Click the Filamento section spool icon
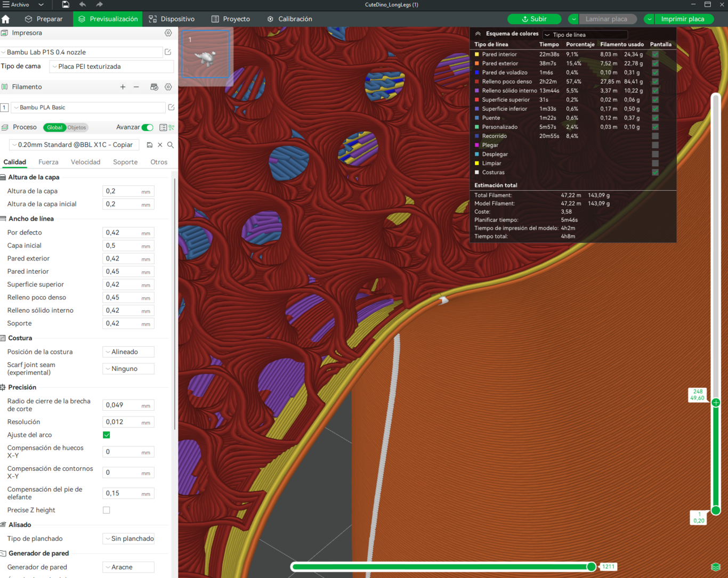The image size is (728, 578). pos(4,87)
